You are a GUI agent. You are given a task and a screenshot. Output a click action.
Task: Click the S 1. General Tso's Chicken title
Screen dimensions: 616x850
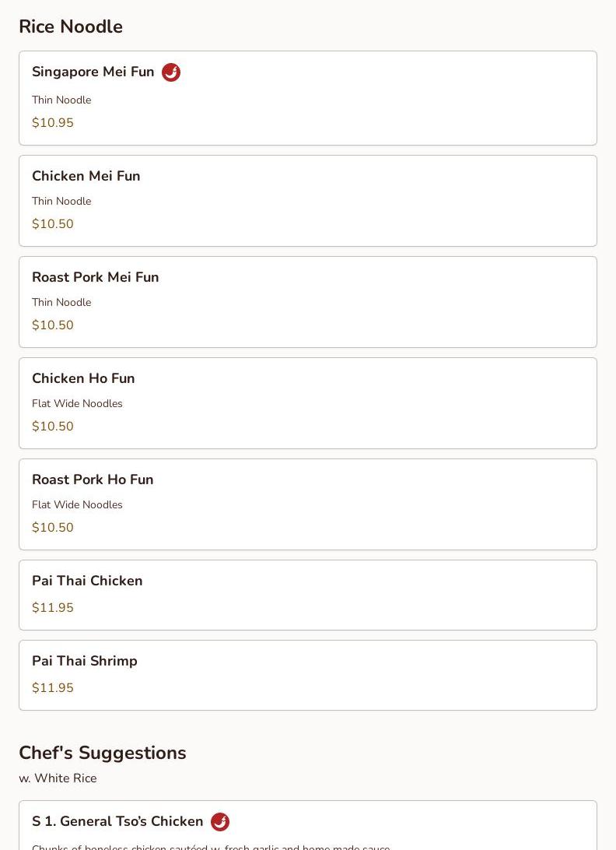click(117, 821)
